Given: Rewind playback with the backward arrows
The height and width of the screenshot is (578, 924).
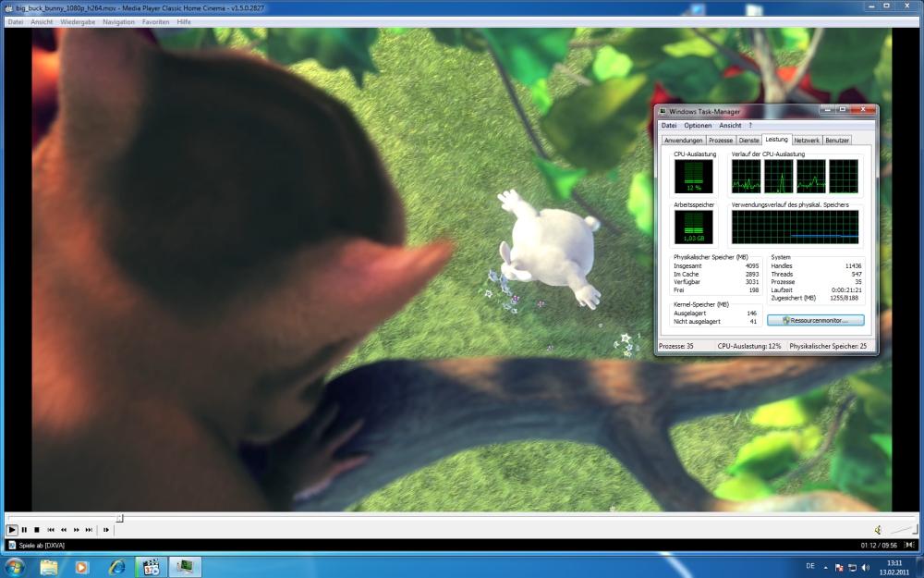Looking at the screenshot, I should [x=64, y=530].
